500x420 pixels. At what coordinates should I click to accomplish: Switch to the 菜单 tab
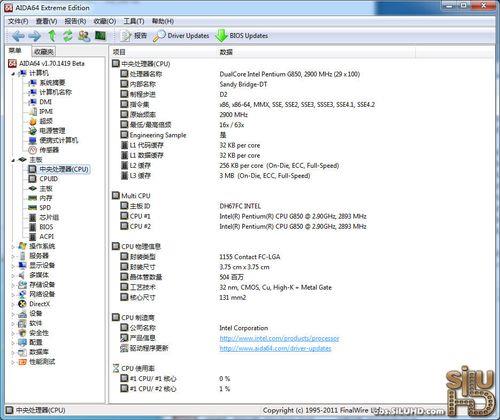coord(15,51)
